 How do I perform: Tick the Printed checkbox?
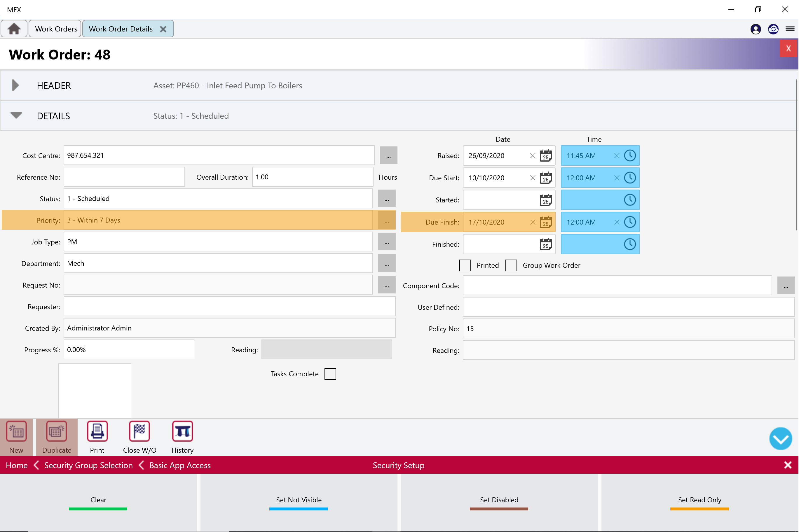point(465,266)
